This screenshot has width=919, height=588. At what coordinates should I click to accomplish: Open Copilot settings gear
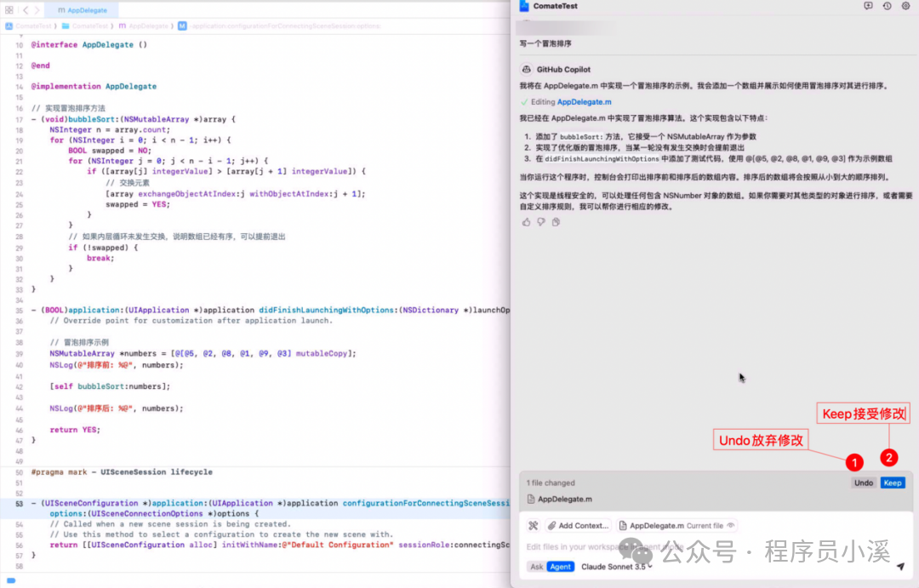pyautogui.click(x=905, y=6)
